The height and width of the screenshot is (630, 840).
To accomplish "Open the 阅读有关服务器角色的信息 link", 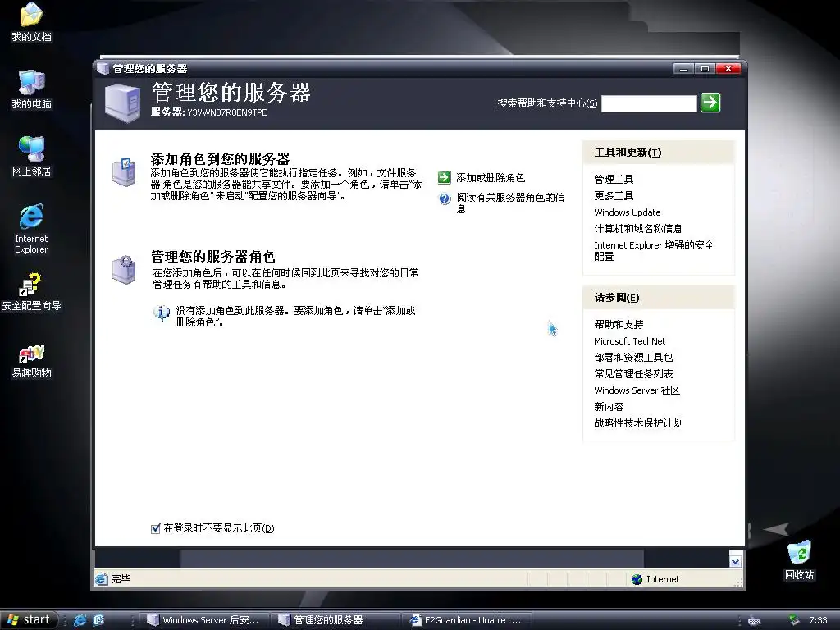I will (x=510, y=203).
